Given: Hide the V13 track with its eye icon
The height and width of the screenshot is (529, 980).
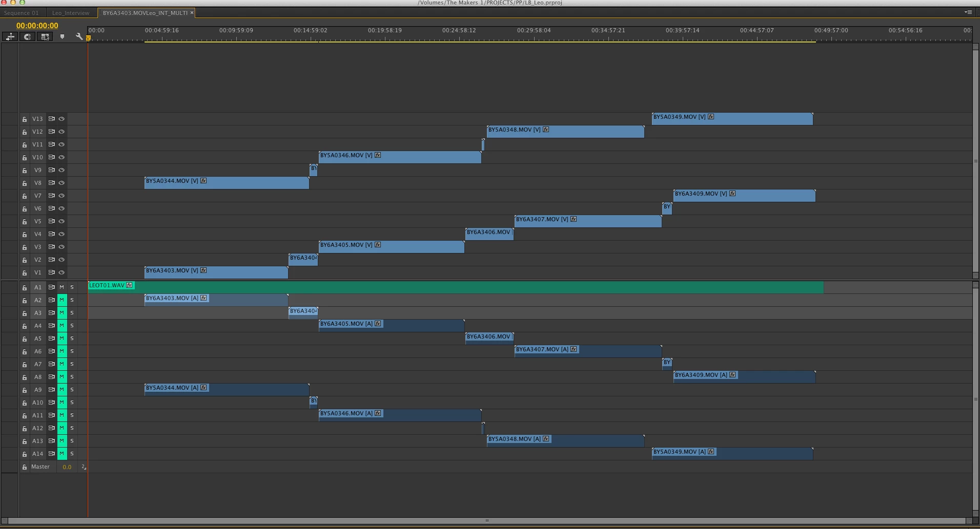Looking at the screenshot, I should tap(62, 119).
